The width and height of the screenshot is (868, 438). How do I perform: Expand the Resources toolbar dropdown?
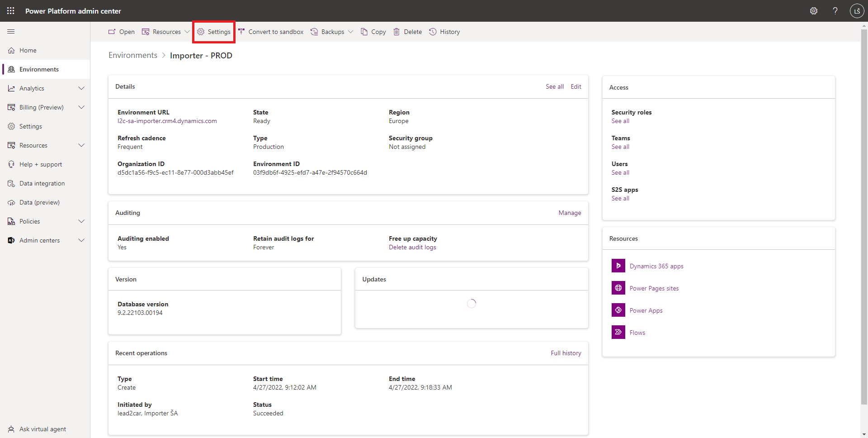(x=166, y=32)
